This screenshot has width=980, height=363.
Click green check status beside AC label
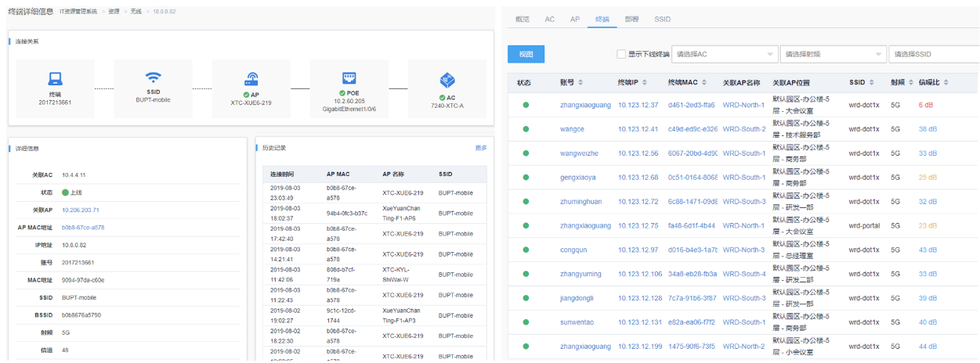(442, 97)
